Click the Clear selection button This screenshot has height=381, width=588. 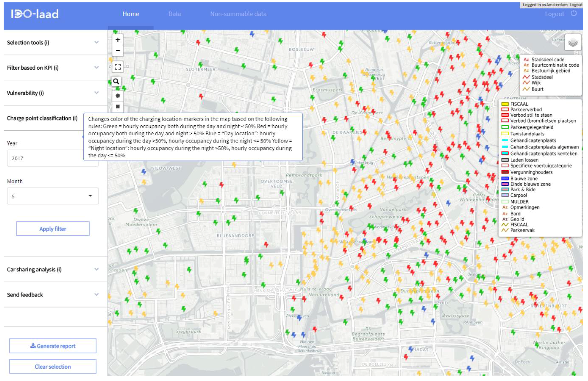[x=53, y=367]
